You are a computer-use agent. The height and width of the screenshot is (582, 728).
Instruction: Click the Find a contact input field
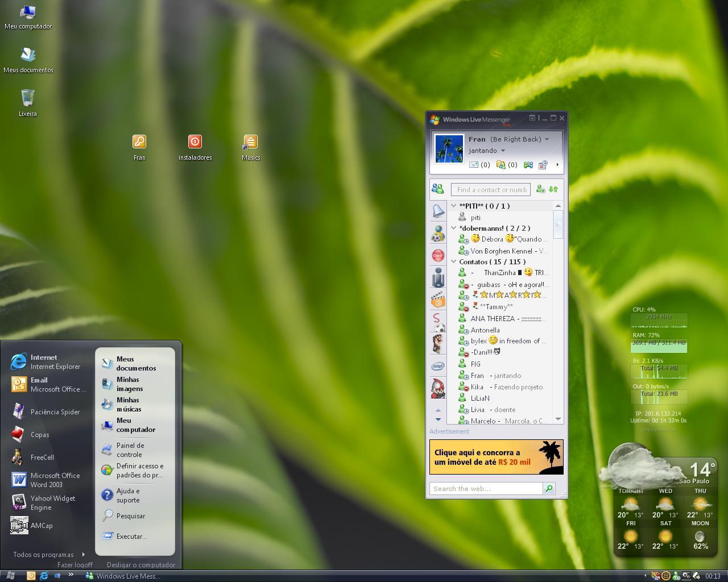(x=491, y=190)
